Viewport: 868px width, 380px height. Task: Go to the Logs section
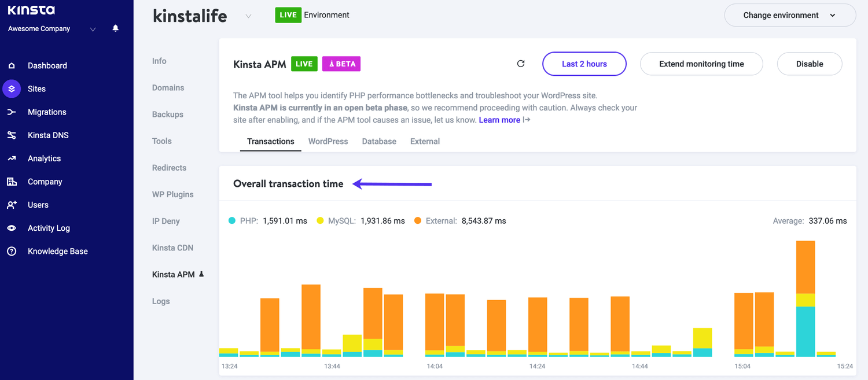(161, 301)
